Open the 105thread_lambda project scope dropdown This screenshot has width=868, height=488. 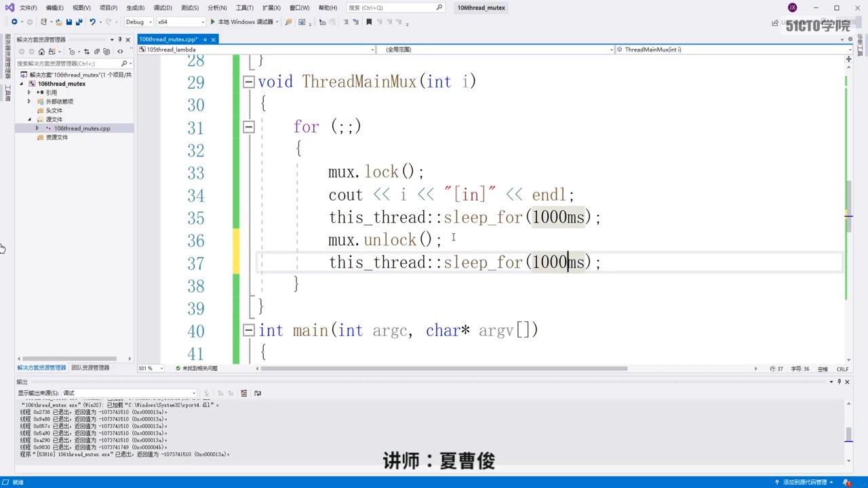coord(256,49)
